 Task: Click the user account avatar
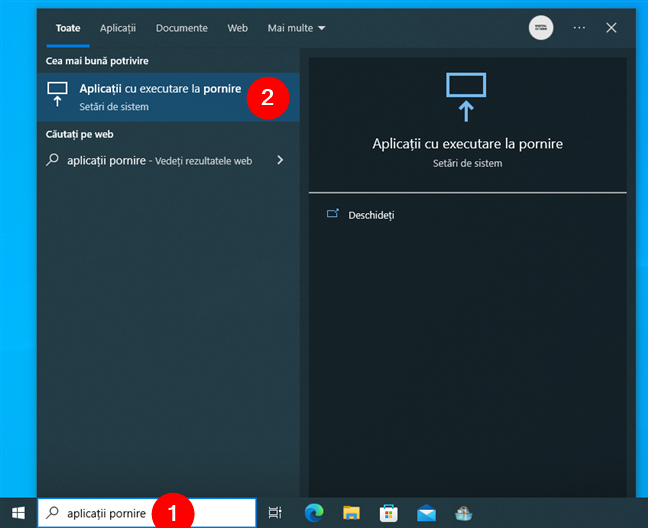541,28
